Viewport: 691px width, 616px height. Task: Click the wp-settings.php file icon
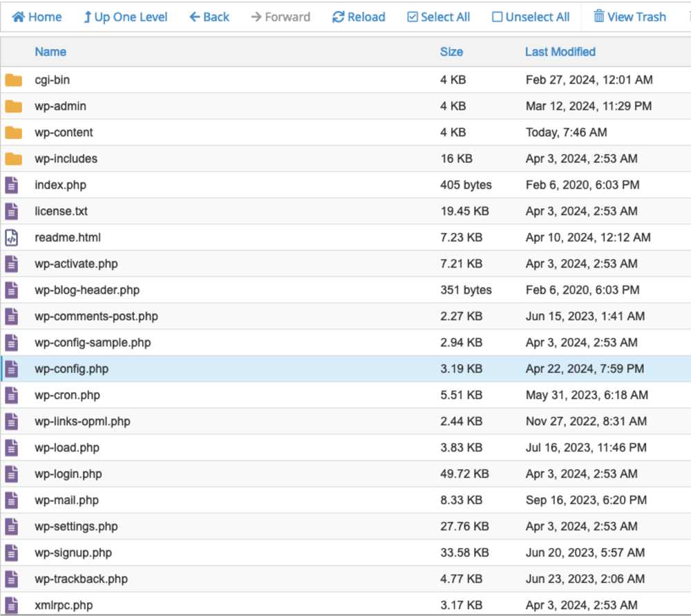(12, 527)
